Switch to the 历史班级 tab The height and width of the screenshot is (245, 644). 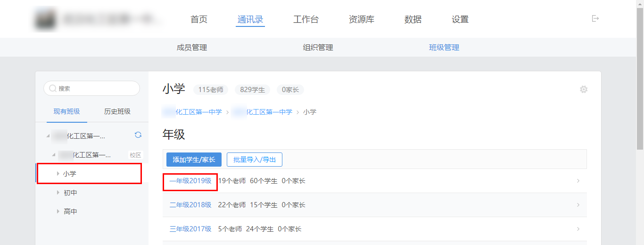click(117, 111)
